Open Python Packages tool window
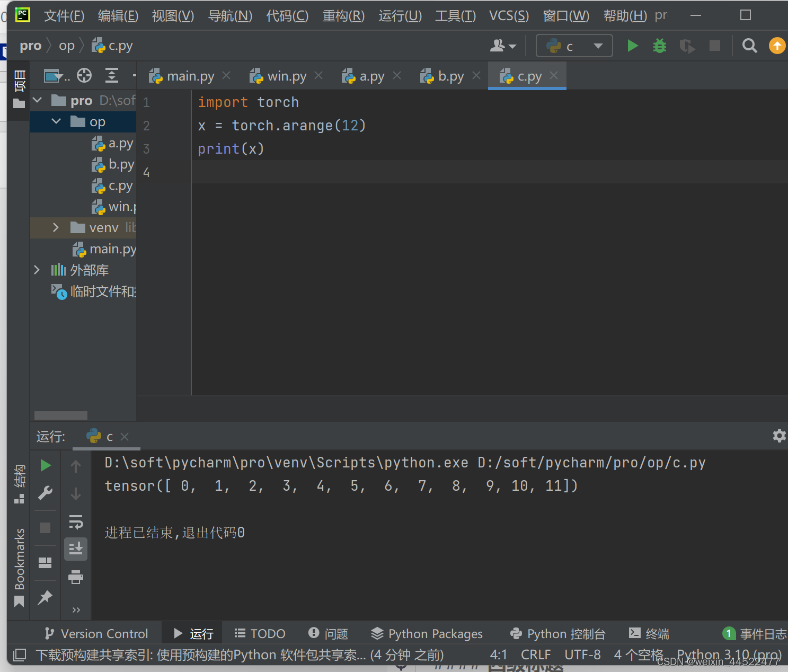Image resolution: width=788 pixels, height=672 pixels. [x=427, y=633]
